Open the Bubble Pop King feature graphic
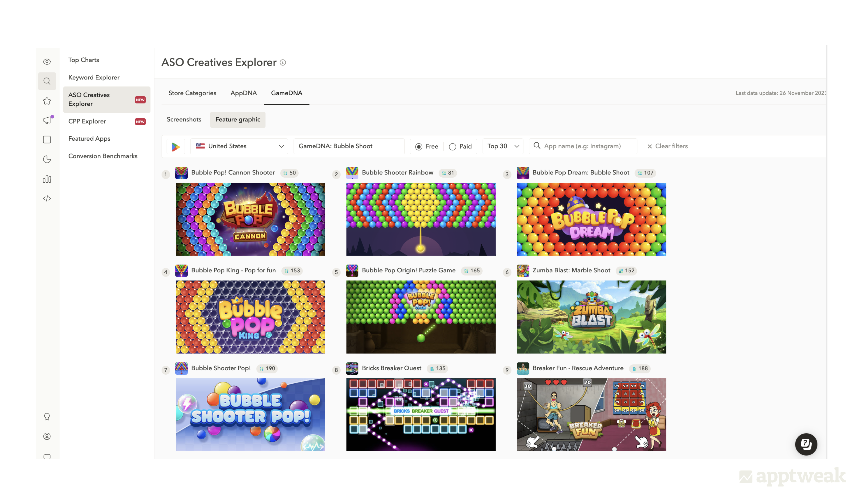Screen dimensions: 864x504 click(x=250, y=317)
